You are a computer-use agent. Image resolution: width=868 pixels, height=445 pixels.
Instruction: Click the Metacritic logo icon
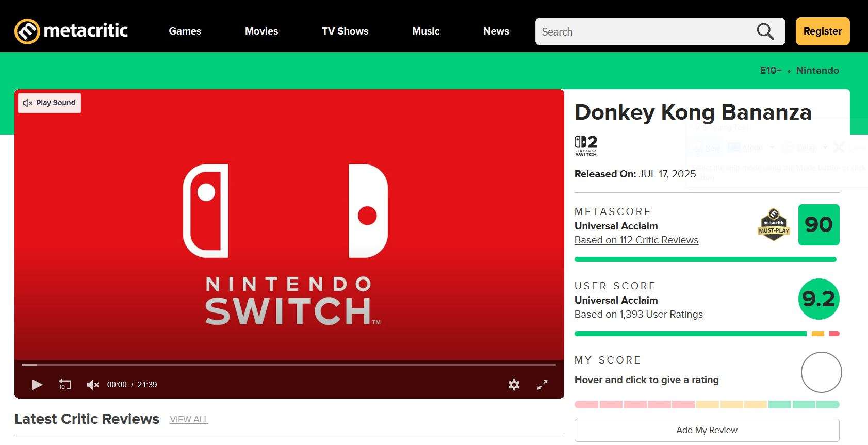pos(27,31)
